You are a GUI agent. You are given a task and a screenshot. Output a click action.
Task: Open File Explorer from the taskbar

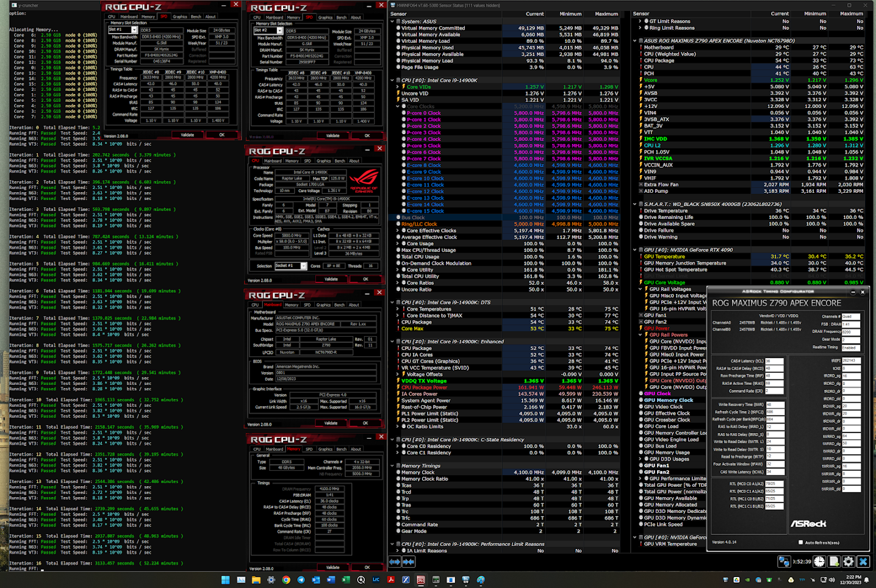[256, 579]
